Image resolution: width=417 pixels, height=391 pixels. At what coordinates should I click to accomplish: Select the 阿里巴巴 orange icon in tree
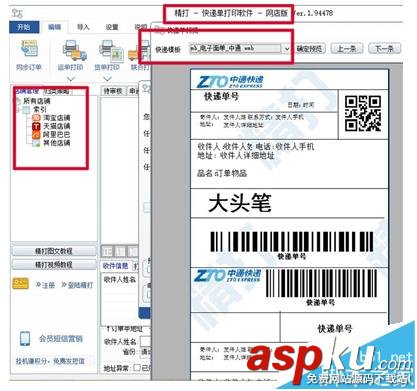[36, 134]
